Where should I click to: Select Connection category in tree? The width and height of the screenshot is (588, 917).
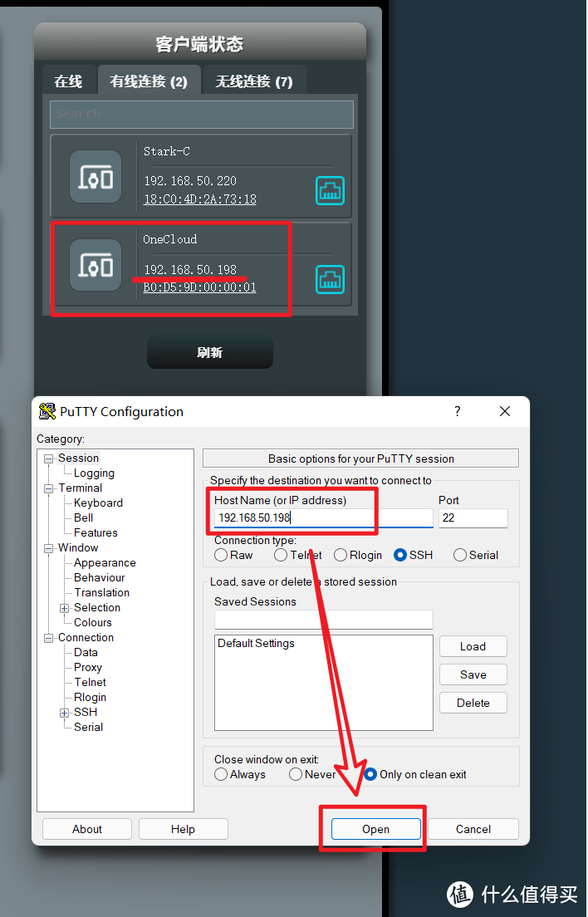86,637
